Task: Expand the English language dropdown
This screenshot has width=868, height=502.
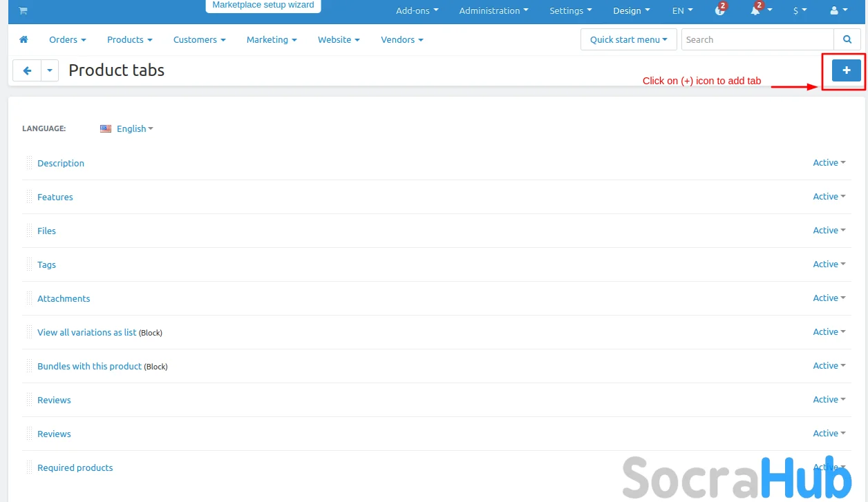Action: pyautogui.click(x=134, y=129)
